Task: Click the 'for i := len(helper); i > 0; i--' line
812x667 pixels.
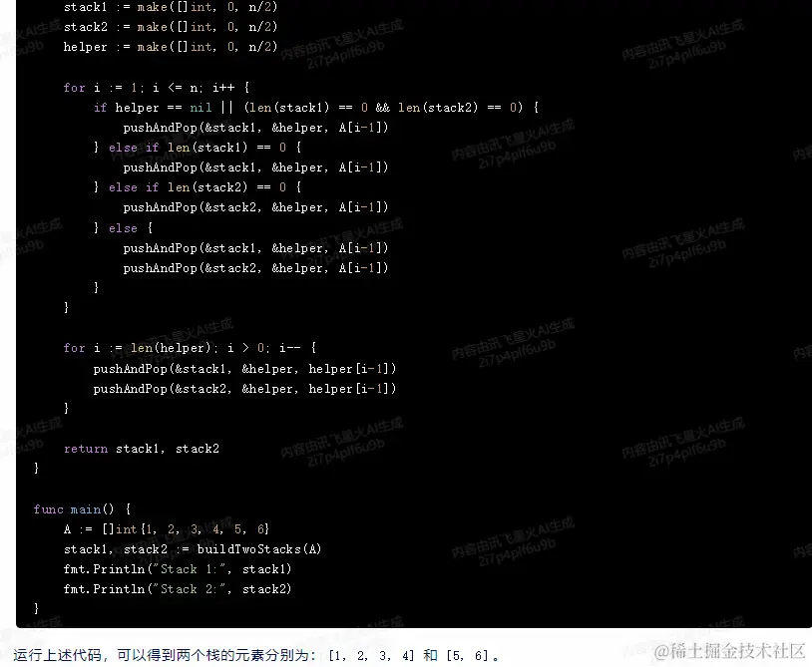Action: tap(190, 348)
